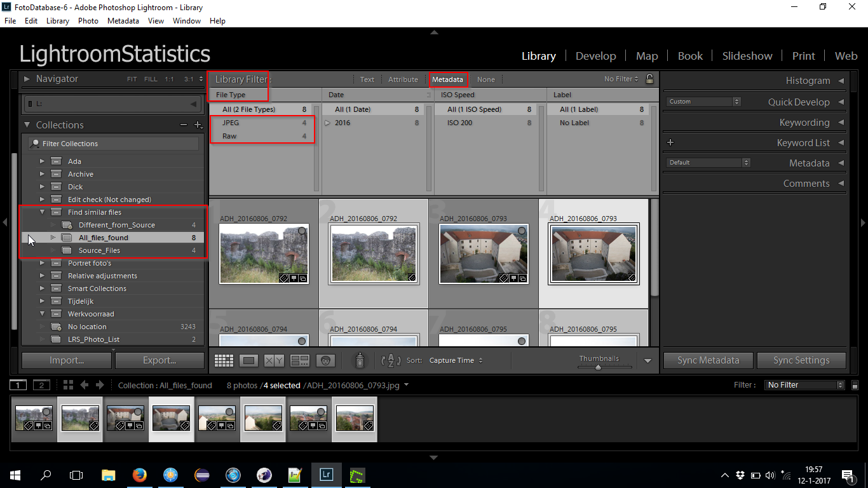Open the Quick Develop Custom preset dropdown
Image resolution: width=868 pixels, height=488 pixels.
pyautogui.click(x=703, y=102)
